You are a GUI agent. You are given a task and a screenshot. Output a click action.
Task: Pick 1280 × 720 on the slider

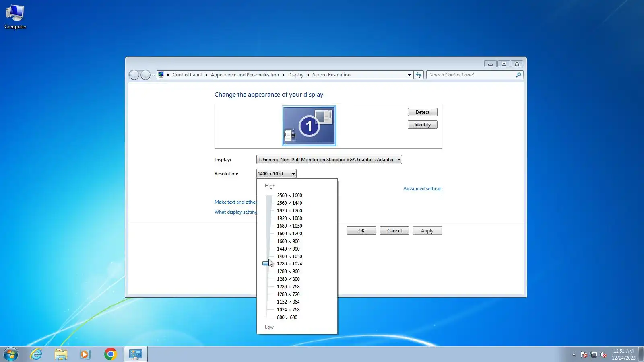[x=288, y=294]
